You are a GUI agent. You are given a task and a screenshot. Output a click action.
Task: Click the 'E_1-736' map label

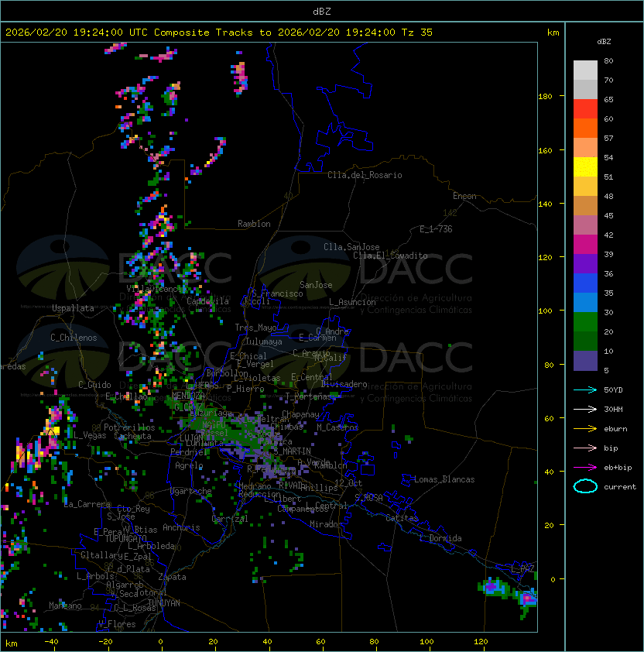[x=436, y=229]
